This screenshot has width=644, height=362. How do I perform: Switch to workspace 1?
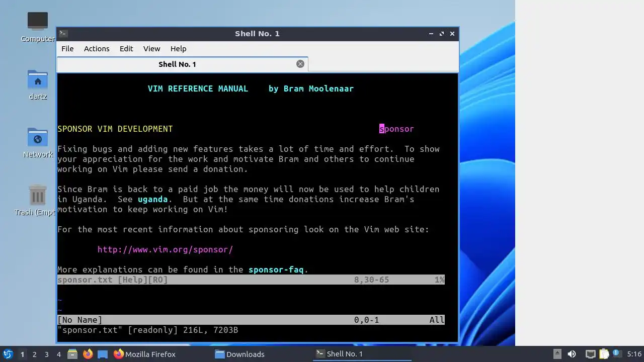coord(22,354)
